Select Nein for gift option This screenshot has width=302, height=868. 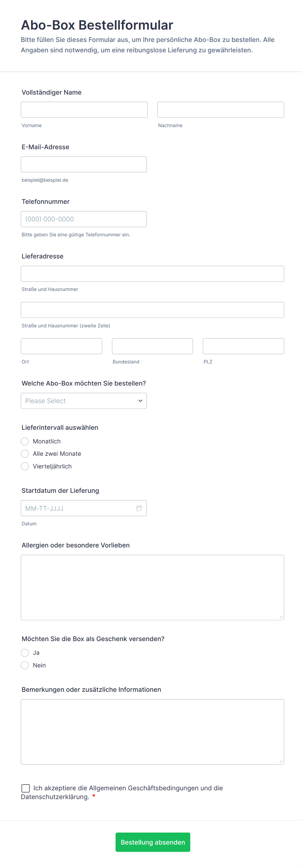[x=25, y=665]
